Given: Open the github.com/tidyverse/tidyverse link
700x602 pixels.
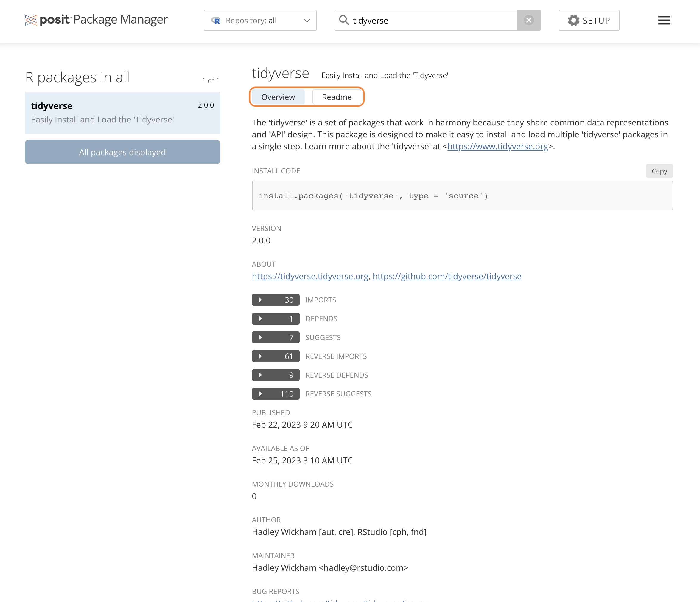Looking at the screenshot, I should (447, 276).
